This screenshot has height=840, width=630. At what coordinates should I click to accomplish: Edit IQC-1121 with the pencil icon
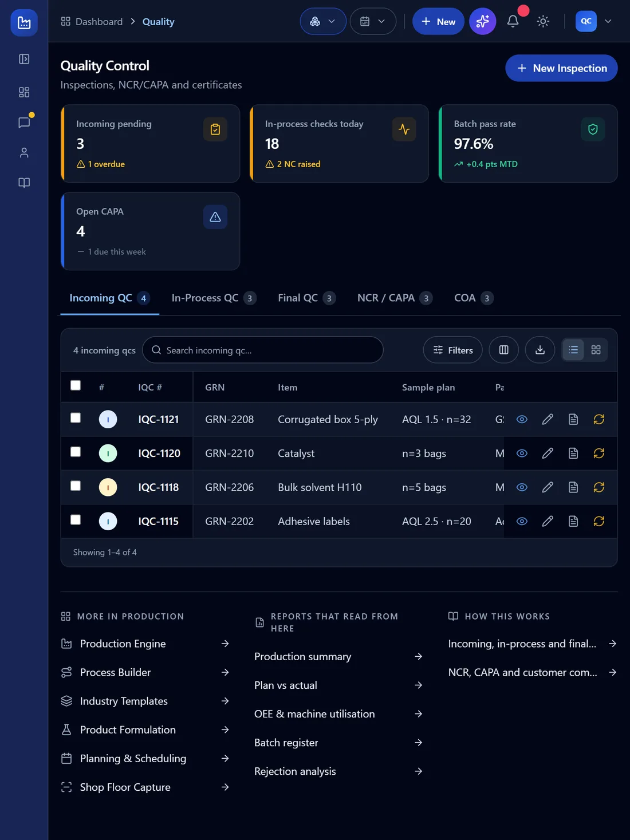pyautogui.click(x=548, y=419)
